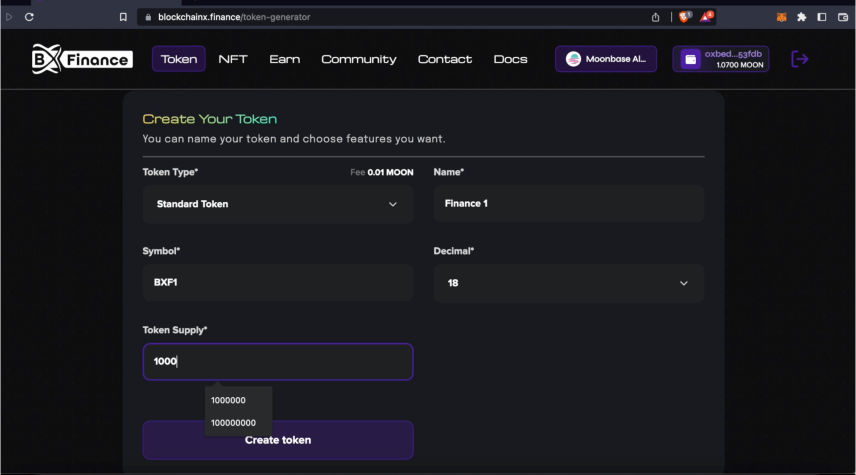856x475 pixels.
Task: Bookmark this page using the bookmark icon
Action: (123, 17)
